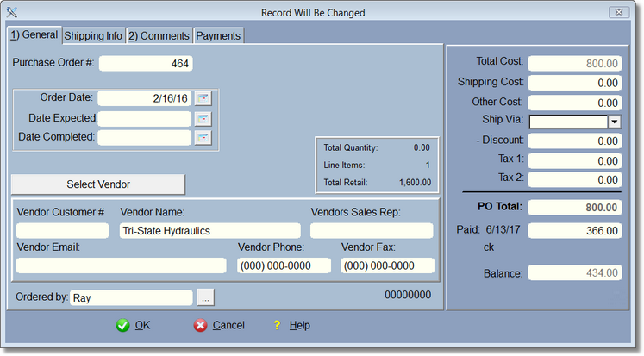The width and height of the screenshot is (644, 356).
Task: Confirm changes with the OK button
Action: [x=134, y=325]
